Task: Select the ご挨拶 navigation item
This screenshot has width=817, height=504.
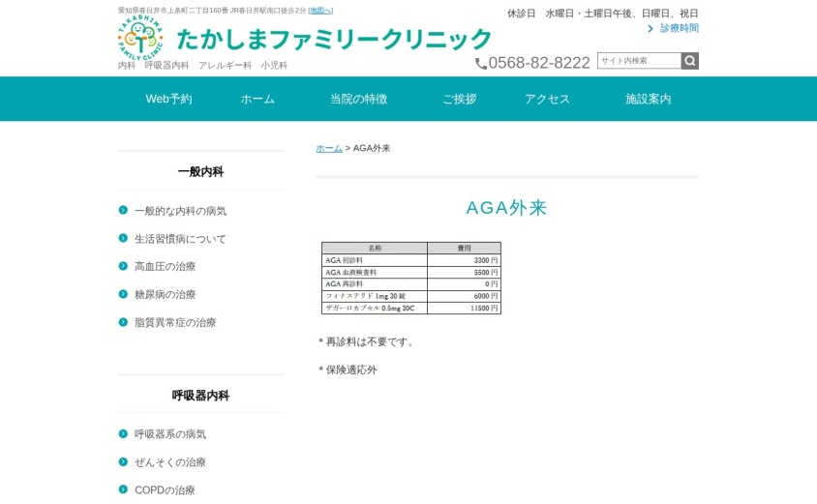Action: pos(460,99)
